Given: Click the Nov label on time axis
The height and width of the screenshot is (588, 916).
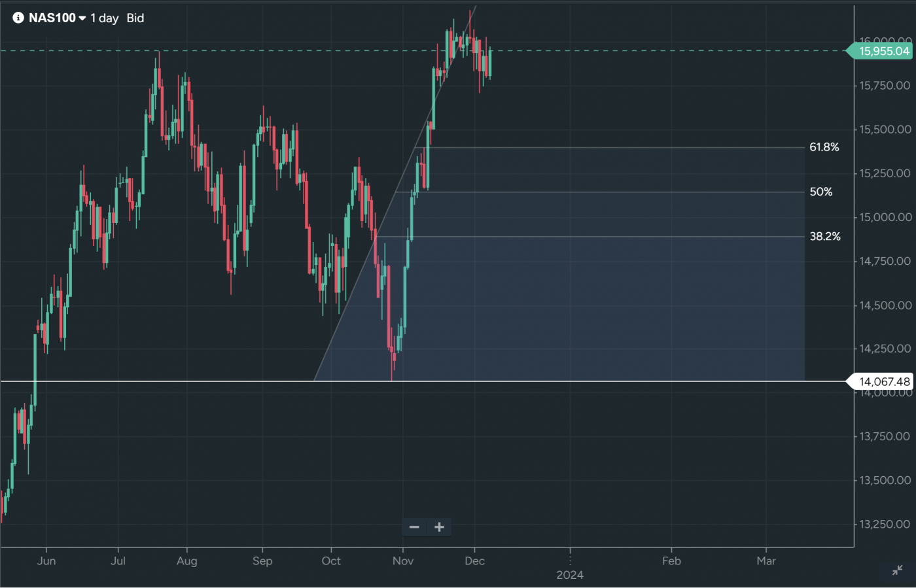Looking at the screenshot, I should tap(403, 561).
